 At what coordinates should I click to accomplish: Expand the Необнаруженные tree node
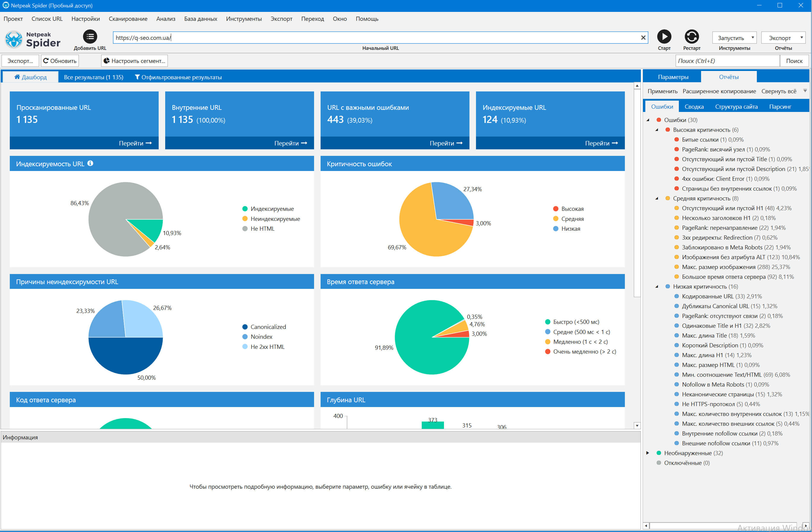(x=647, y=453)
